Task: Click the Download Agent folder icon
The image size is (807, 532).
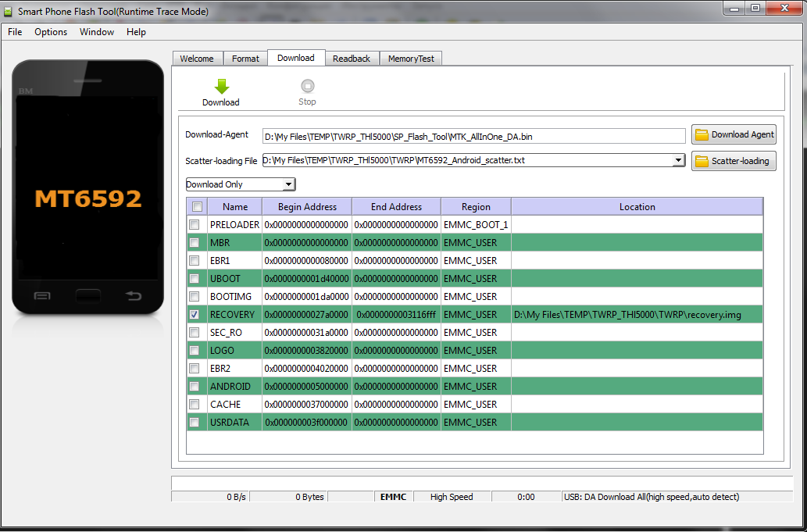Action: pyautogui.click(x=702, y=134)
